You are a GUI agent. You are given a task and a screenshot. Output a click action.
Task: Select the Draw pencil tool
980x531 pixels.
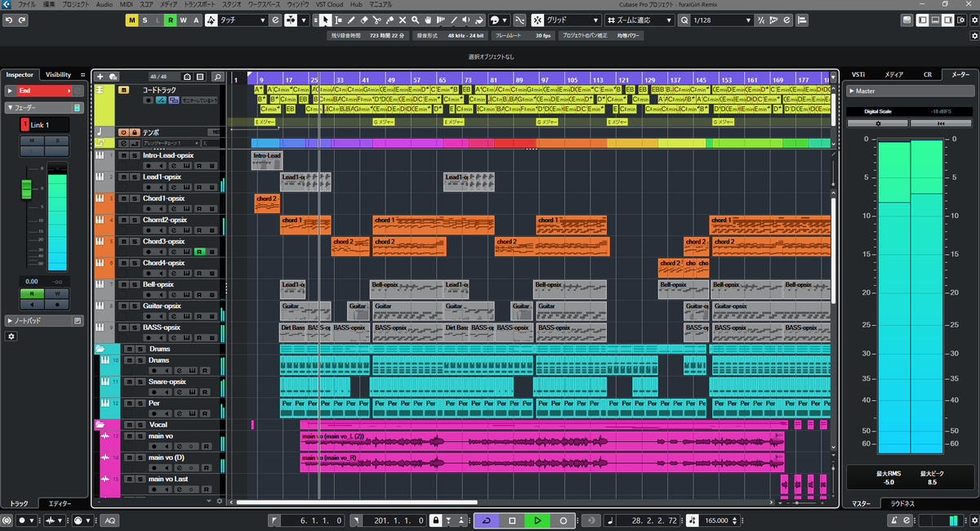351,20
